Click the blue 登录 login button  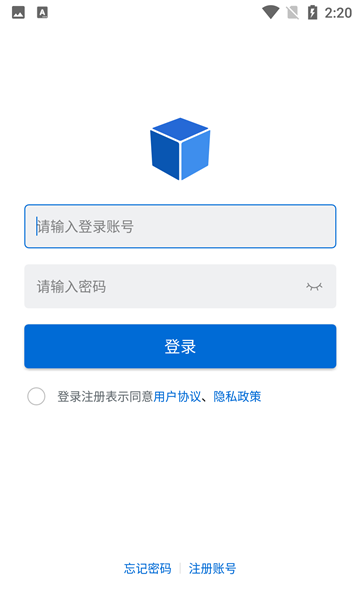pyautogui.click(x=180, y=346)
